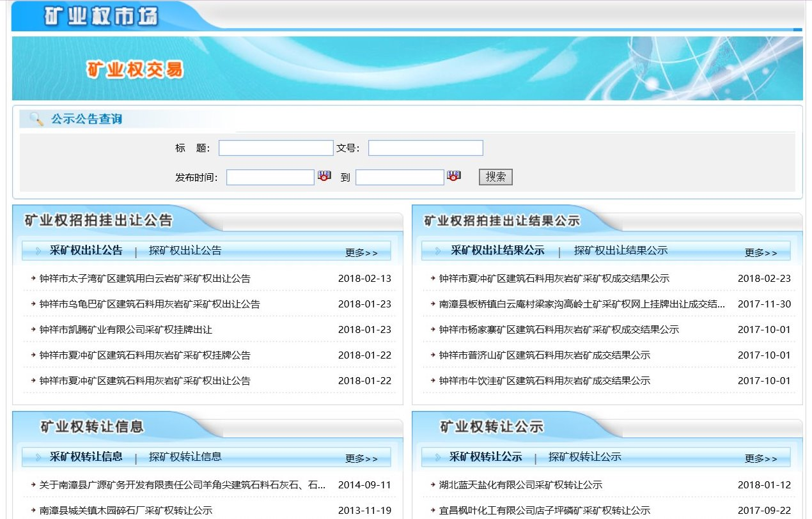Focus the 文号 document number field
Image resolution: width=812 pixels, height=519 pixels.
(x=425, y=148)
